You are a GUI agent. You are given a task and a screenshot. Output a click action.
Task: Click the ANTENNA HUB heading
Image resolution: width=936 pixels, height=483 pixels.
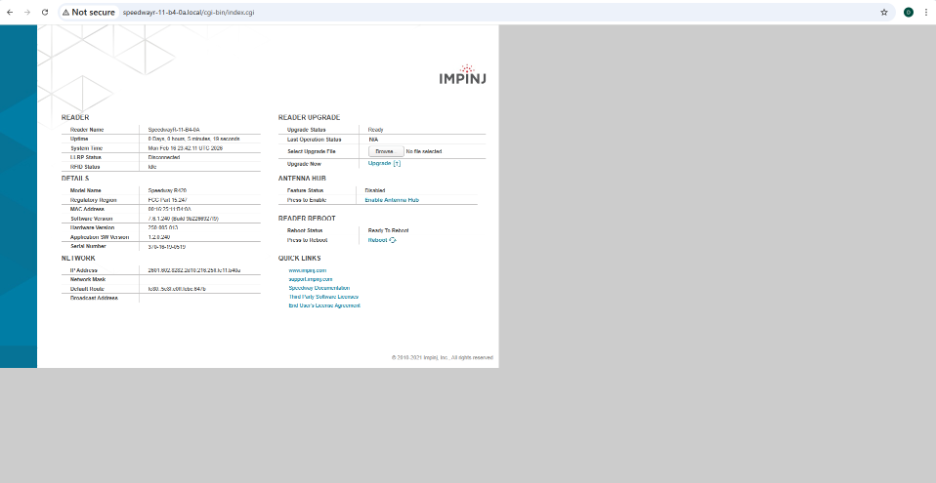click(302, 179)
